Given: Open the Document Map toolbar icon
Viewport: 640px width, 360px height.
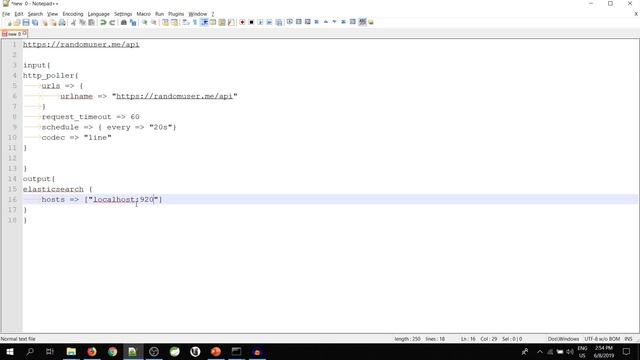Looking at the screenshot, I should pyautogui.click(x=222, y=22).
